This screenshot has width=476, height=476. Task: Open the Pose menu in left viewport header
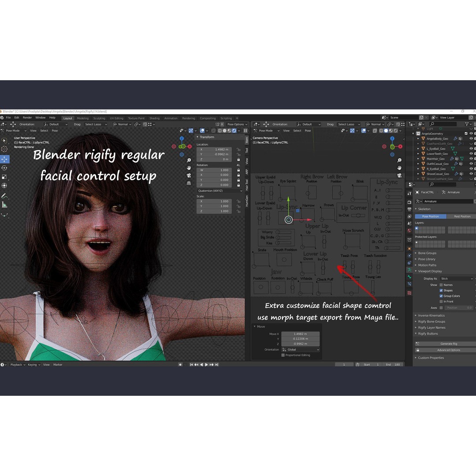click(55, 131)
